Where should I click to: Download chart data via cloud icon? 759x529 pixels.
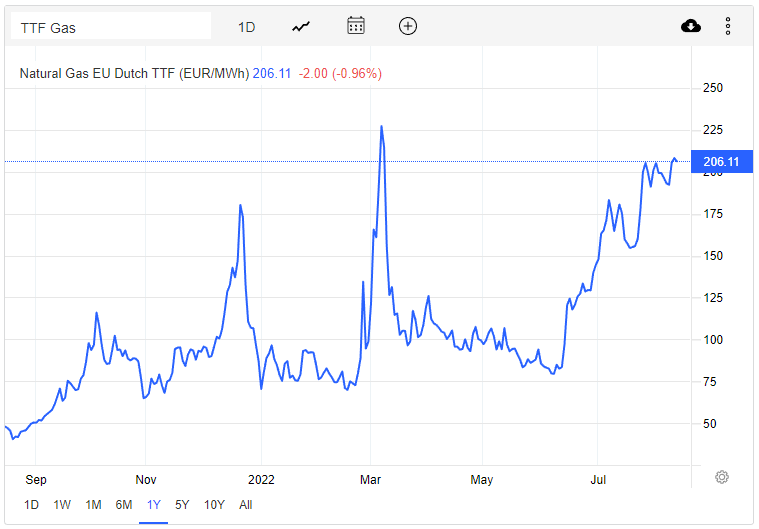pos(691,26)
